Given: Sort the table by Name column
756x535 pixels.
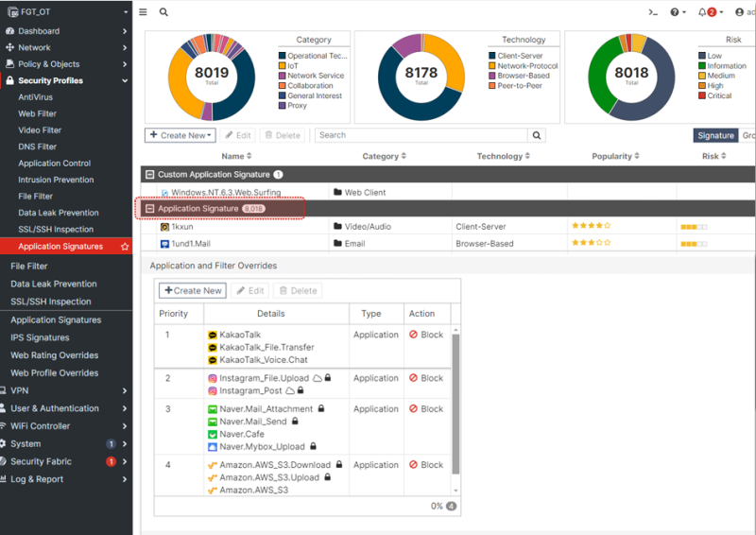Looking at the screenshot, I should tap(237, 156).
